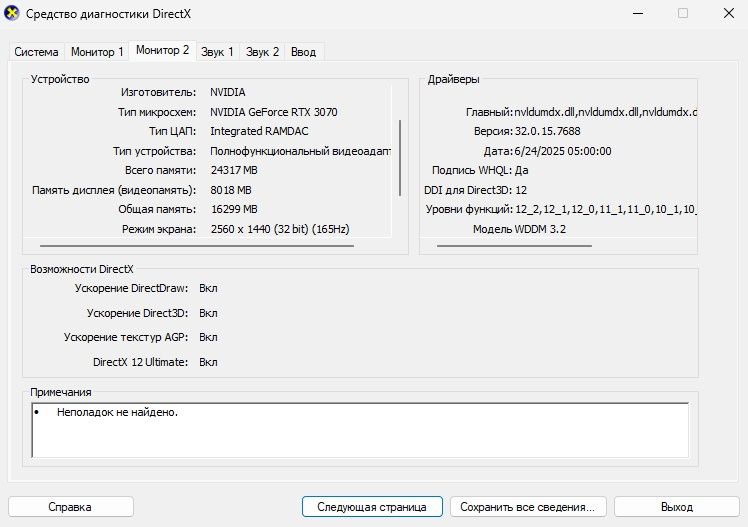This screenshot has height=527, width=748.
Task: Click the device type Полнофункциональный видеоадаптер text
Action: [x=301, y=151]
